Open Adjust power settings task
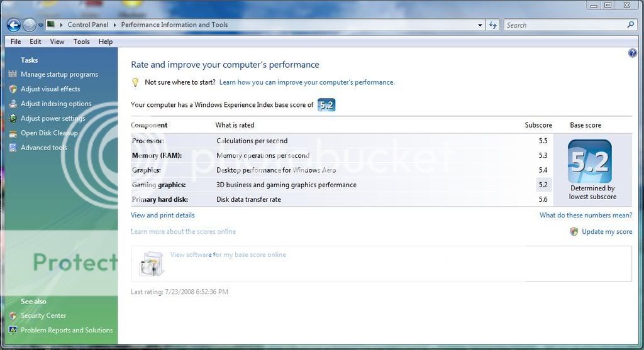 [x=53, y=118]
